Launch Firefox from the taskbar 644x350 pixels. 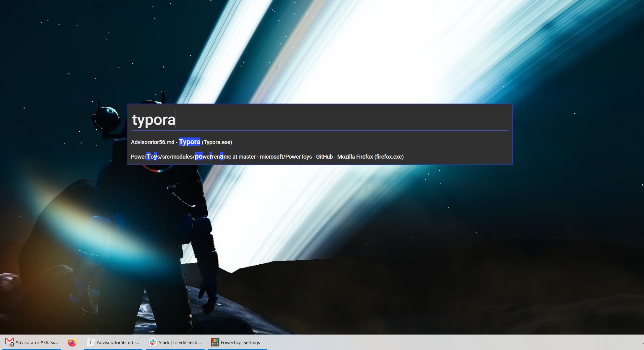tap(72, 342)
